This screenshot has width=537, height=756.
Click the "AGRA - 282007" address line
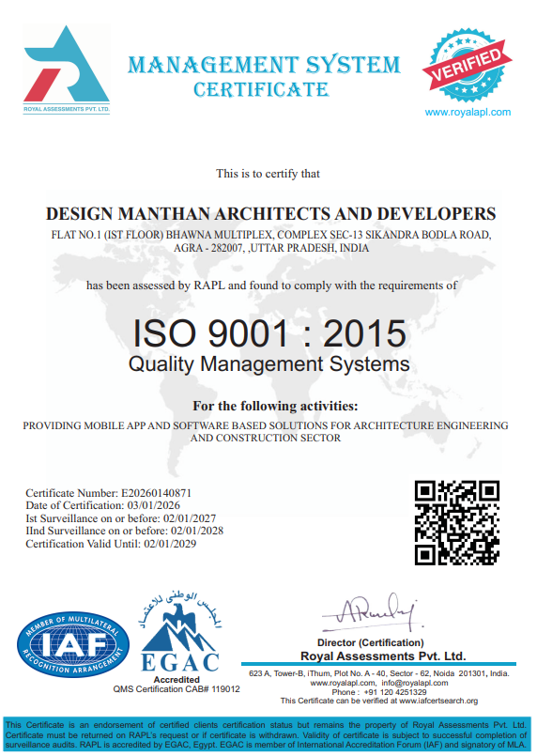click(x=271, y=248)
